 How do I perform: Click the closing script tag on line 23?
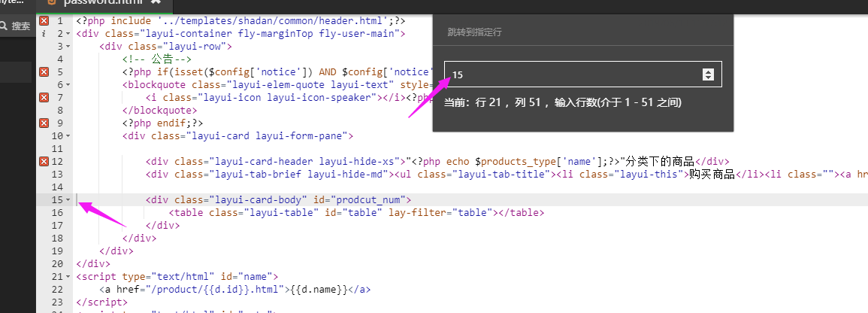(102, 302)
